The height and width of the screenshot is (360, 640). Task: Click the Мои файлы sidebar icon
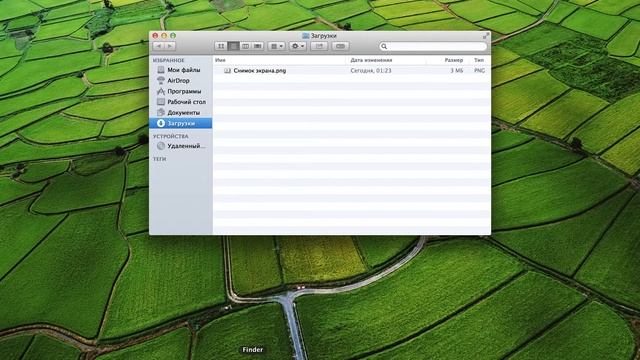point(161,70)
